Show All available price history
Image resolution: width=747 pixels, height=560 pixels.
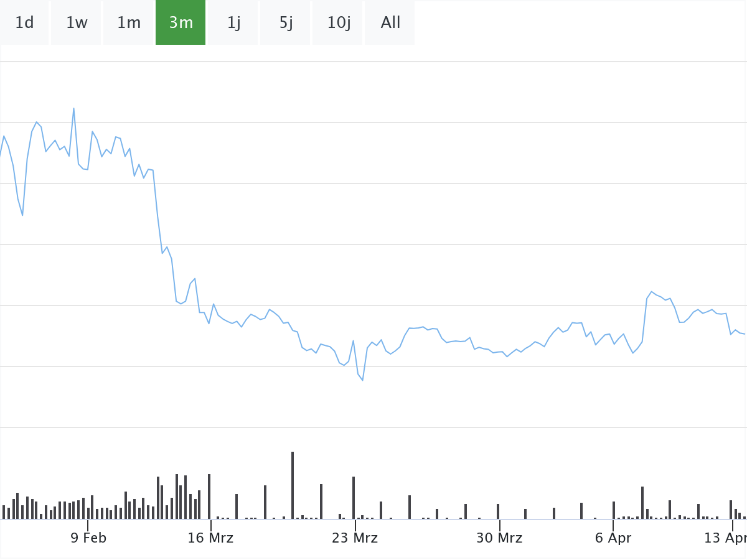click(x=390, y=23)
